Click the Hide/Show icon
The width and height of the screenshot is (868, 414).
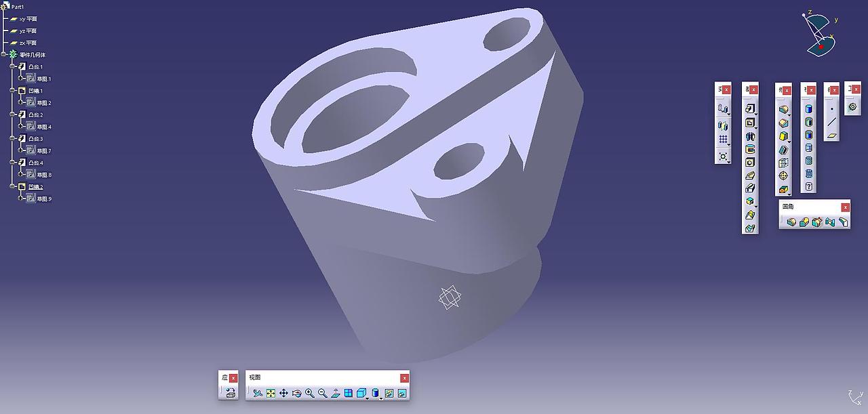tap(389, 393)
